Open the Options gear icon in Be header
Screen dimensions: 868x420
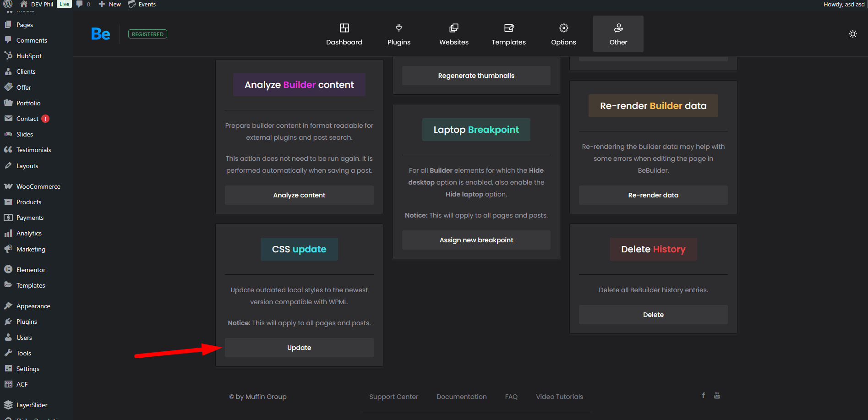pos(563,28)
